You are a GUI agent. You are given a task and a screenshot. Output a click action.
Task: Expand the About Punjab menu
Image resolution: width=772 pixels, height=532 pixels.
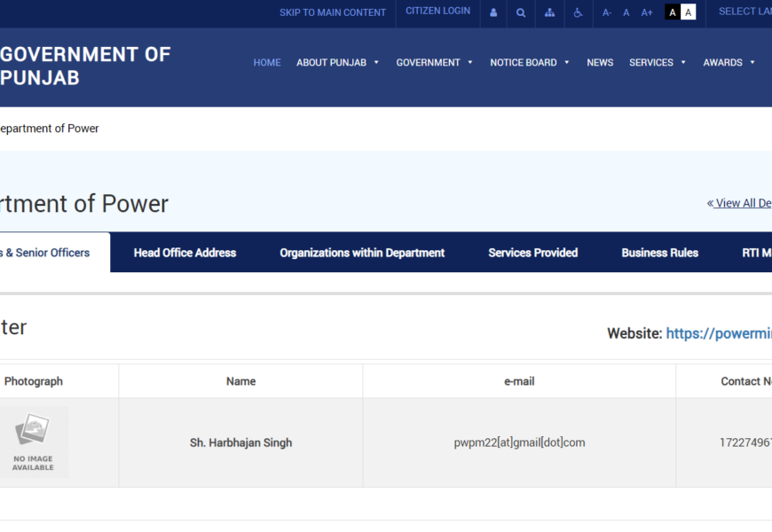point(337,63)
